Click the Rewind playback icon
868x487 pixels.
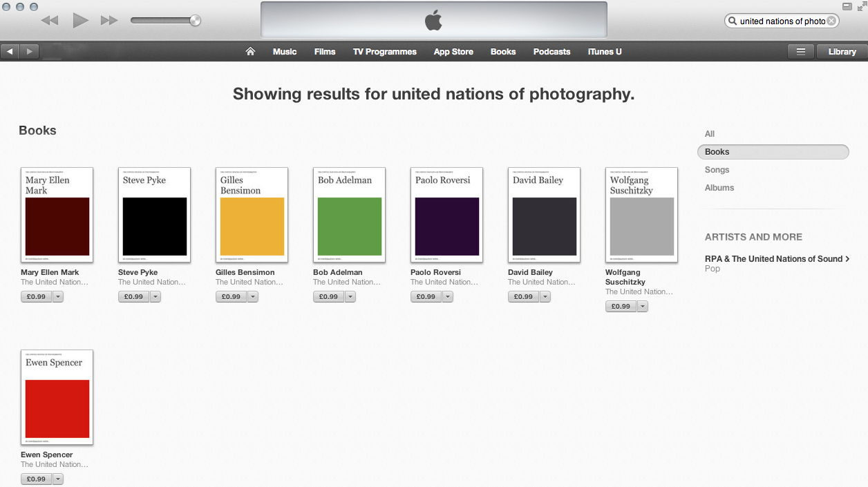coord(49,20)
